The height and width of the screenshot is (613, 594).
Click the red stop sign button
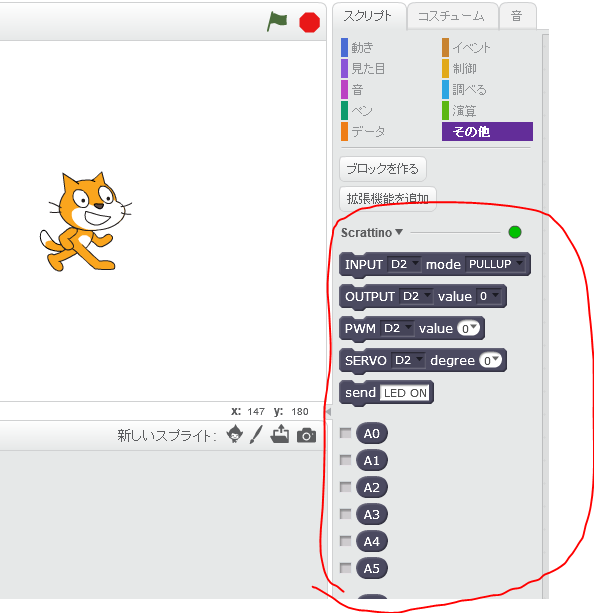pos(309,22)
